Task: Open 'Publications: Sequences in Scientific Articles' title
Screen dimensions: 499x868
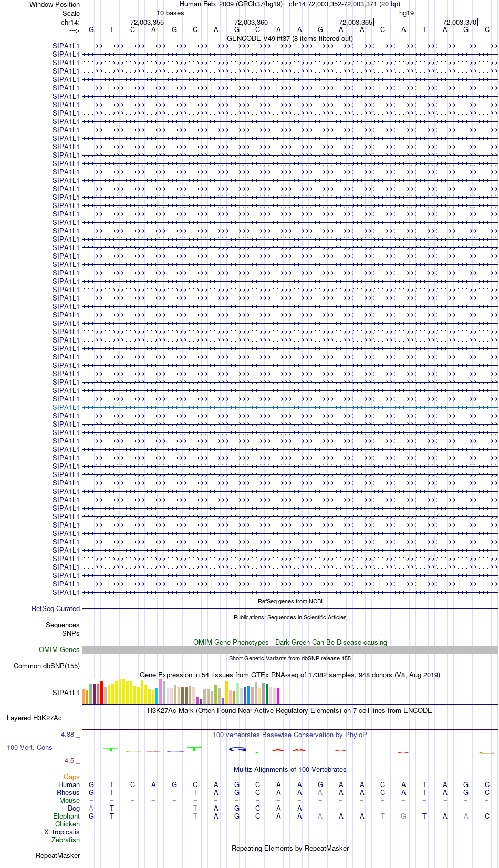Action: click(290, 617)
